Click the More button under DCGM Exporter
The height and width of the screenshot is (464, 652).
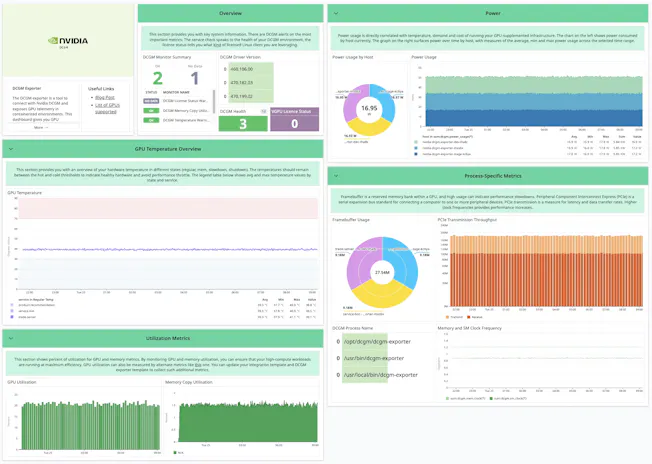coord(40,127)
